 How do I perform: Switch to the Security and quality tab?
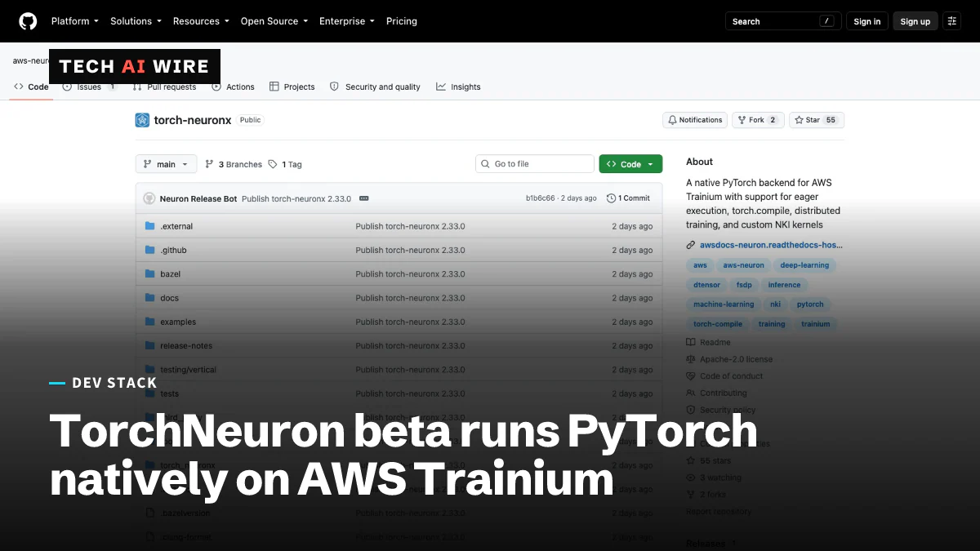tap(375, 87)
